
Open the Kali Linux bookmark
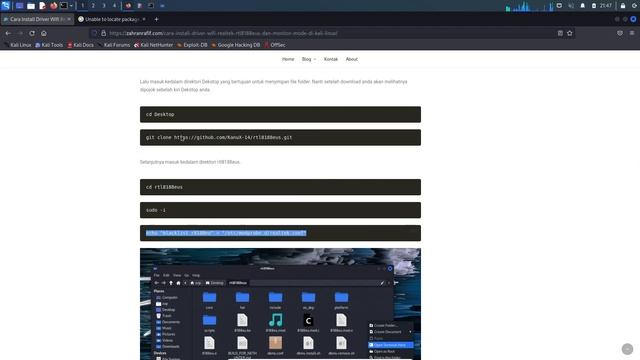[x=18, y=45]
